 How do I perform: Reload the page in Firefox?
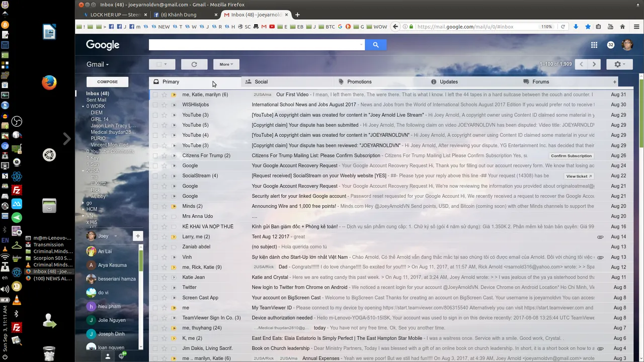563,27
